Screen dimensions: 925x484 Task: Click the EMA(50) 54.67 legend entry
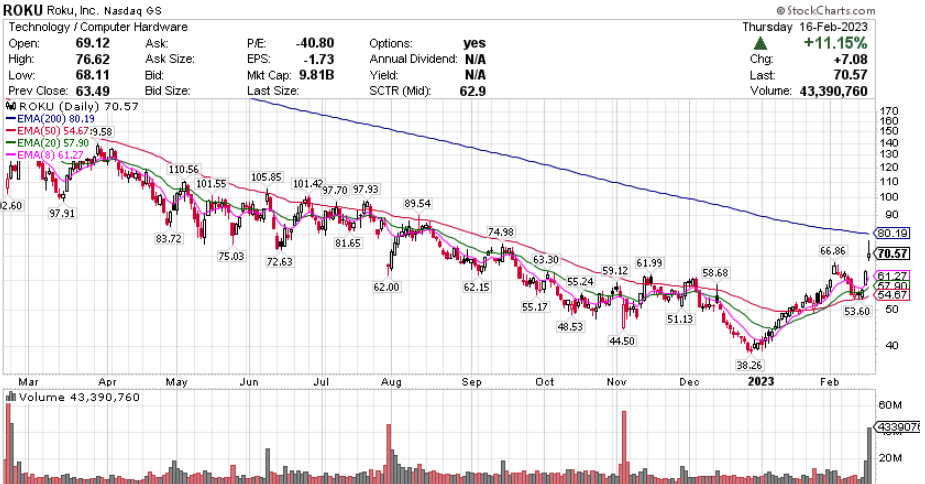coord(48,131)
